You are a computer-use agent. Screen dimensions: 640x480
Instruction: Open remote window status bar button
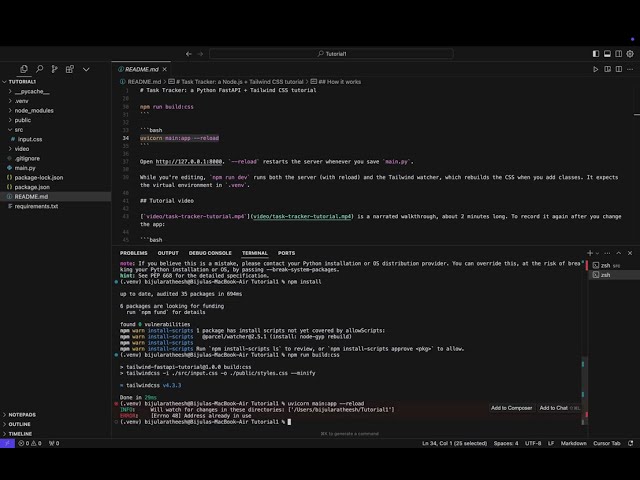click(x=7, y=443)
